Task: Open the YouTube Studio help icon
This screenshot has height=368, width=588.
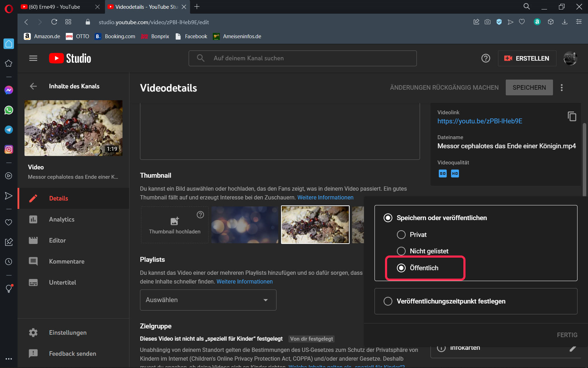Action: (x=485, y=58)
